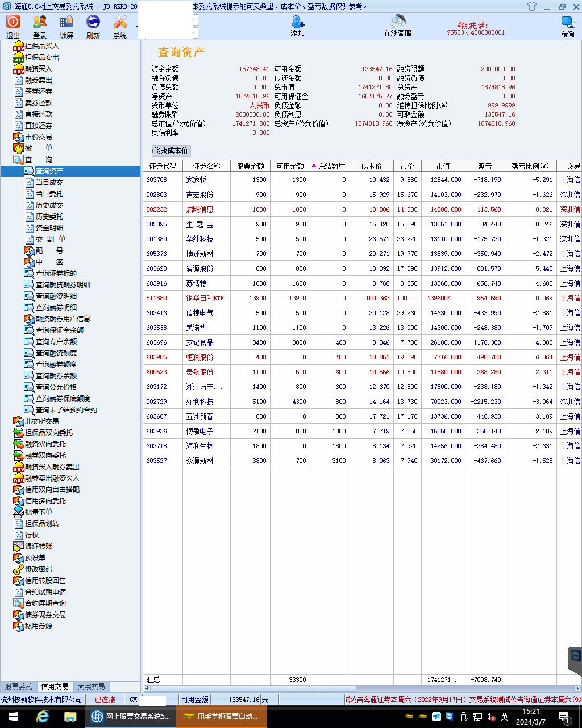Screen dimensions: 582x728
Task: Switch to 用手掌柜股票自动 taskbar window
Action: point(221,717)
